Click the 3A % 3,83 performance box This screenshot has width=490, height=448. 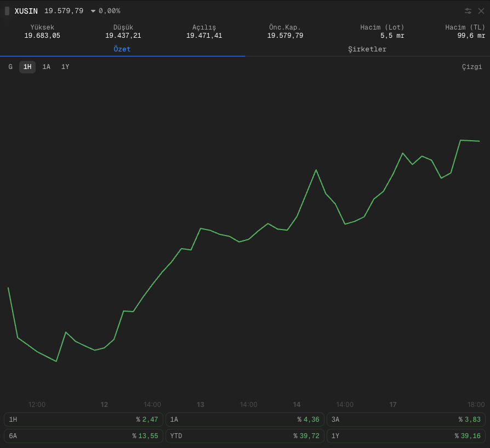406,420
